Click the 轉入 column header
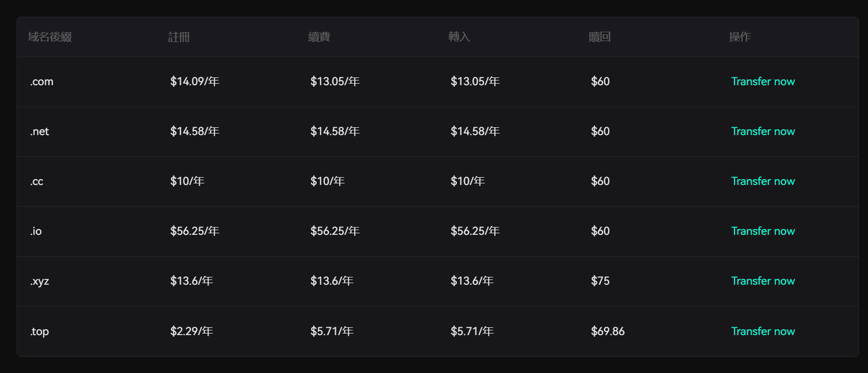This screenshot has height=373, width=868. [459, 37]
